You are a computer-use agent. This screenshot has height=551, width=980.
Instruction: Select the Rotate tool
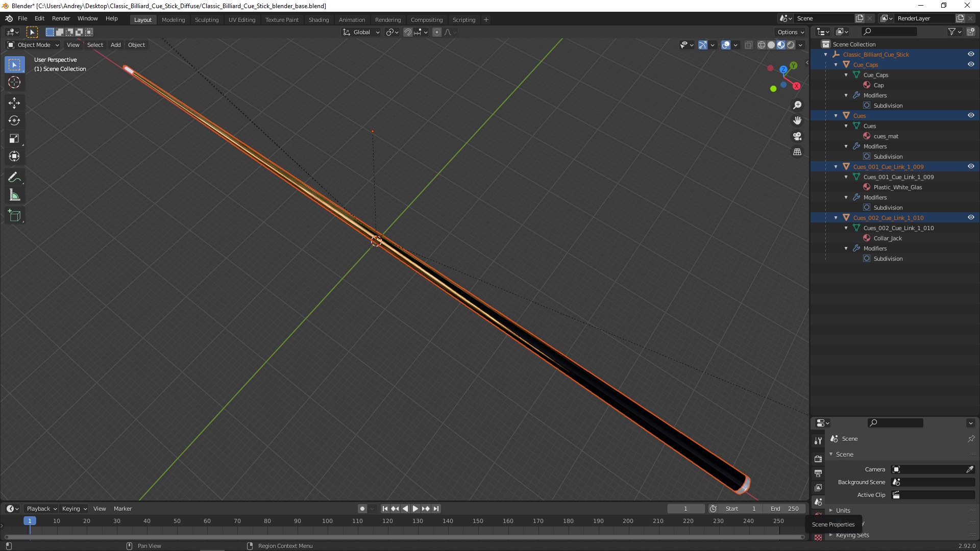(14, 121)
